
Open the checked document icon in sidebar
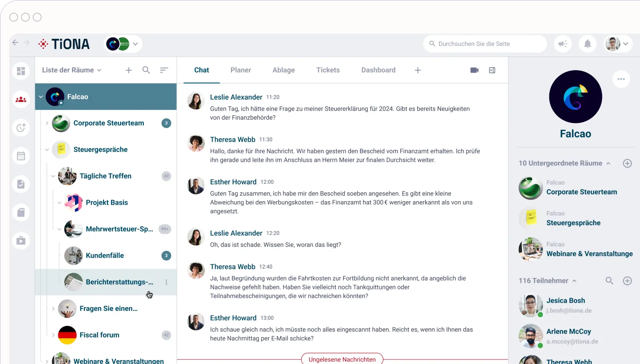click(21, 184)
